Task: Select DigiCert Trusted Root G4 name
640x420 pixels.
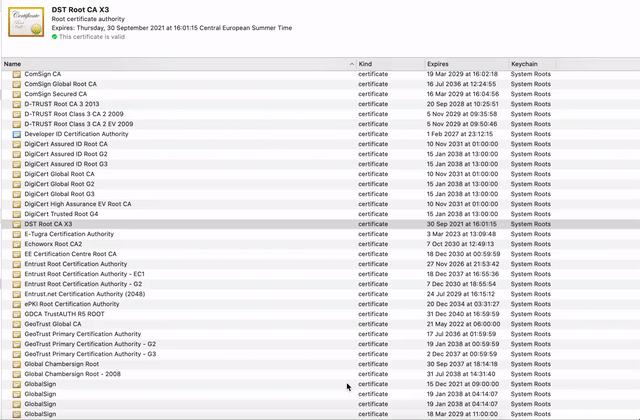Action: [61, 214]
